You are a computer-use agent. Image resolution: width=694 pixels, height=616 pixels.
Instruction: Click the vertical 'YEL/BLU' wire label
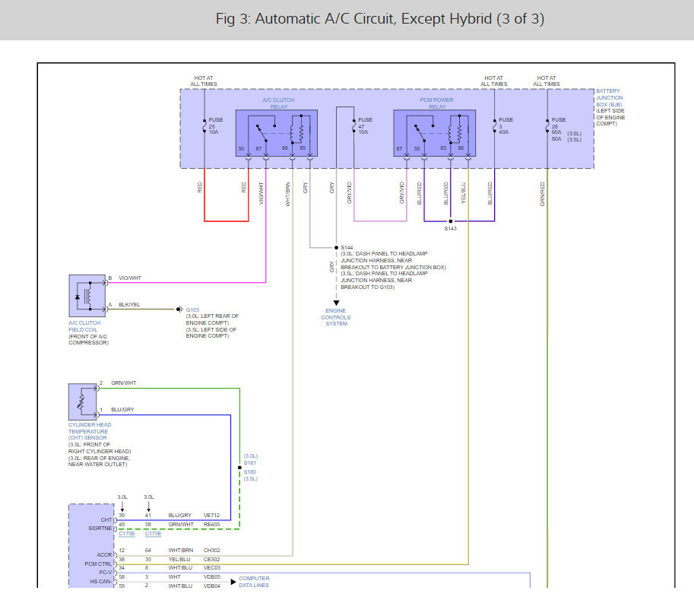pyautogui.click(x=464, y=193)
